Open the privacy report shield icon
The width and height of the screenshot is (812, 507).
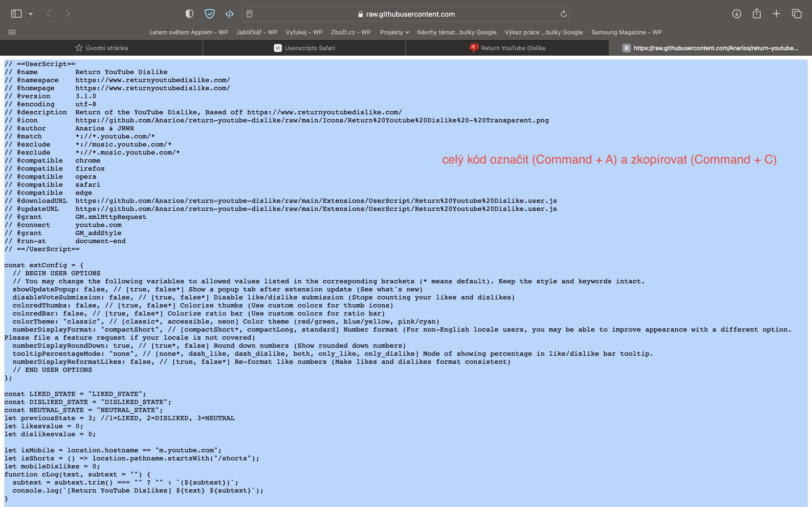pyautogui.click(x=189, y=14)
